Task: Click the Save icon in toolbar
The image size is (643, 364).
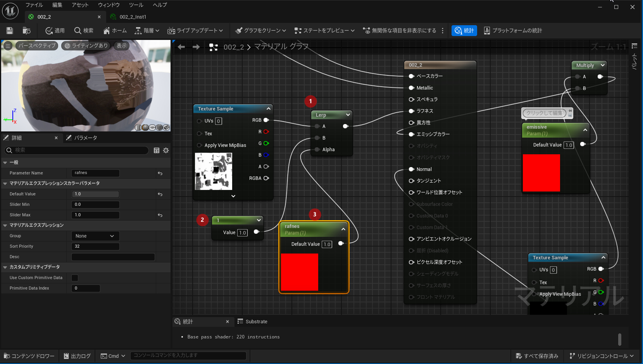Action: [10, 31]
